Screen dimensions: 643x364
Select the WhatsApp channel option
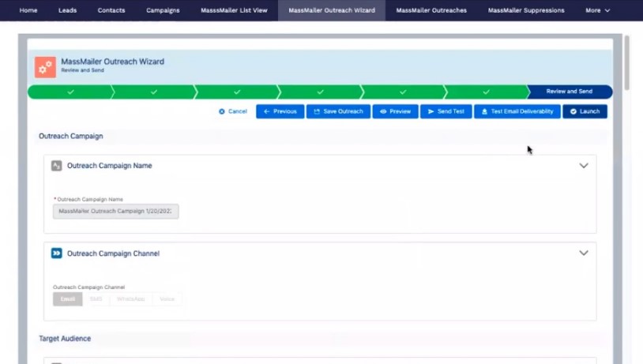click(131, 299)
